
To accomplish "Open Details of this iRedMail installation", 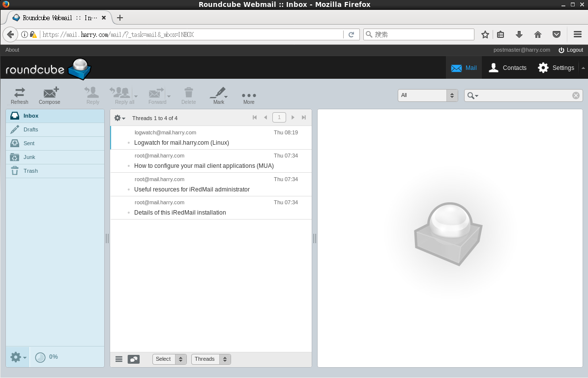I will pyautogui.click(x=211, y=208).
